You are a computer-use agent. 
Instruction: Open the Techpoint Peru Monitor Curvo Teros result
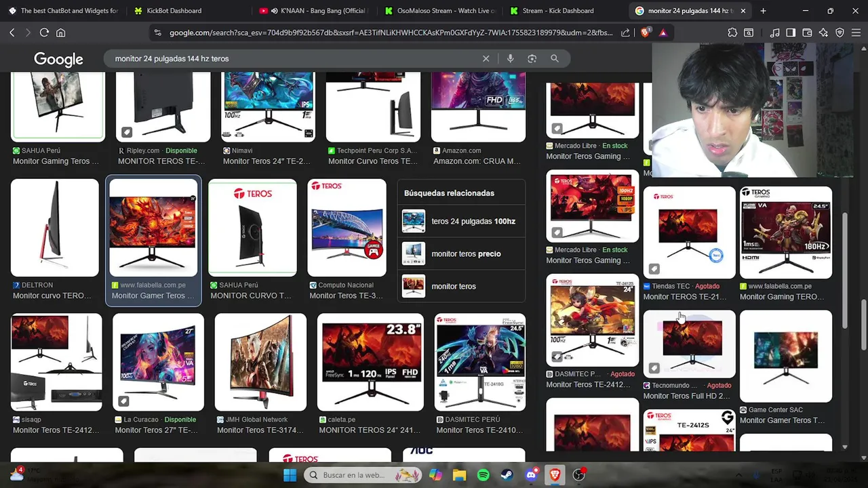click(373, 107)
